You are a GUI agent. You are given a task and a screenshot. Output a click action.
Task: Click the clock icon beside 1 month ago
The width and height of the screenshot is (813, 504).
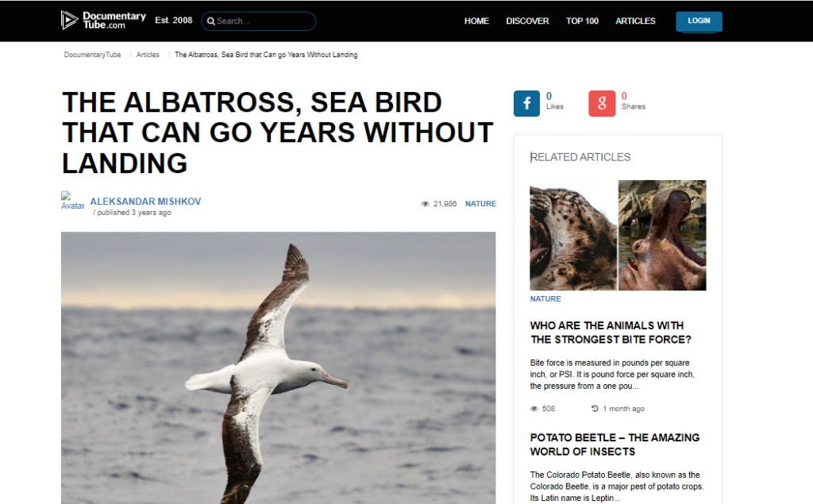click(595, 409)
